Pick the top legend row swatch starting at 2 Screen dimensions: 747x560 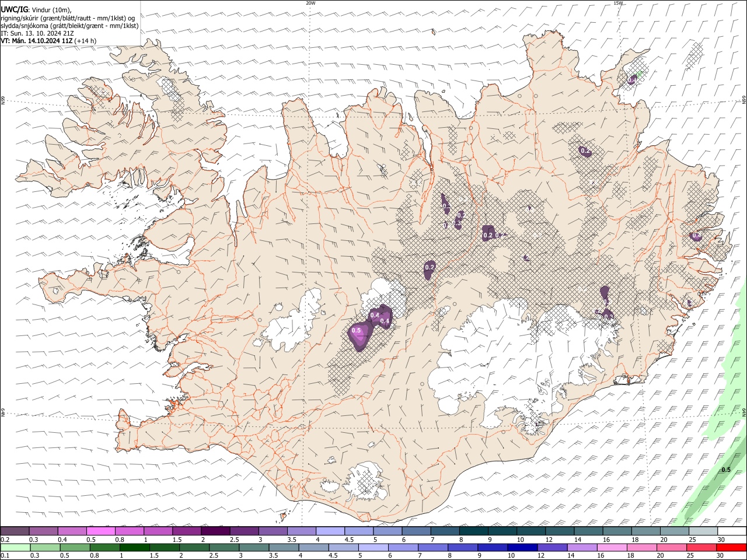pos(215,531)
